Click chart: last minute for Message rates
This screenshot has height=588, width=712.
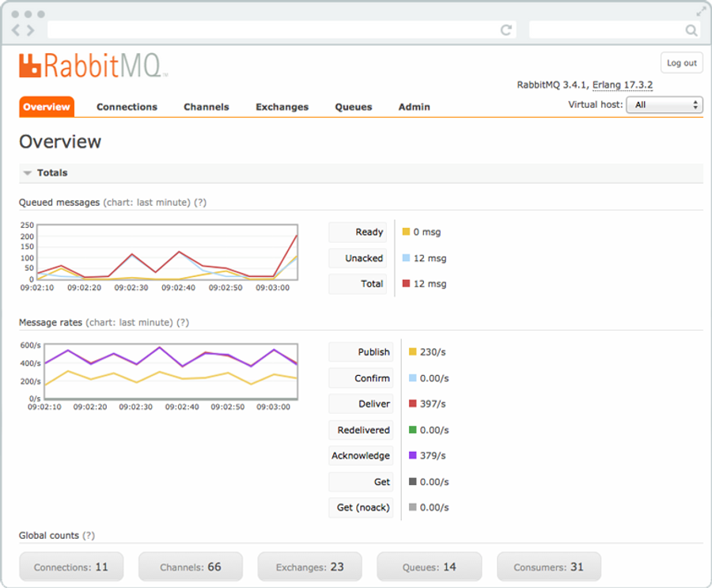click(129, 322)
